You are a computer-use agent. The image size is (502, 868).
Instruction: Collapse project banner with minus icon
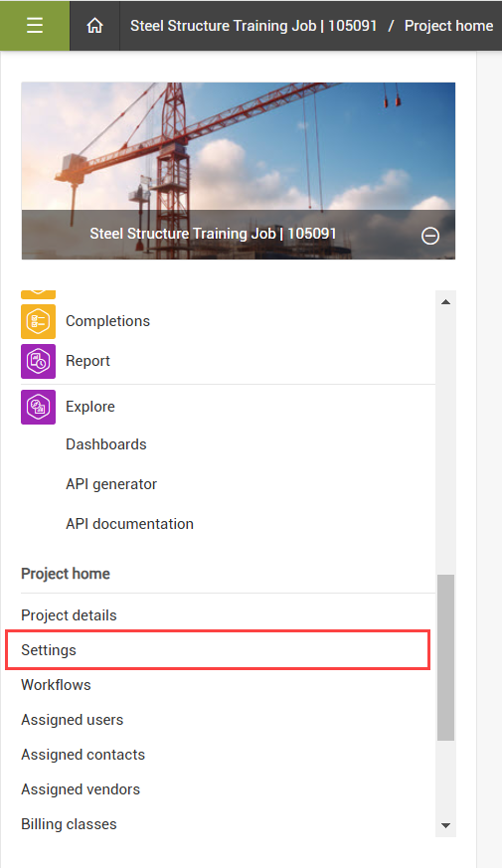click(x=430, y=236)
